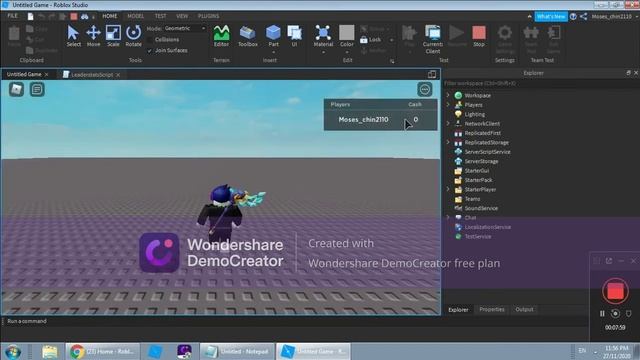Expand the Players tree node
The width and height of the screenshot is (640, 360).
[448, 104]
